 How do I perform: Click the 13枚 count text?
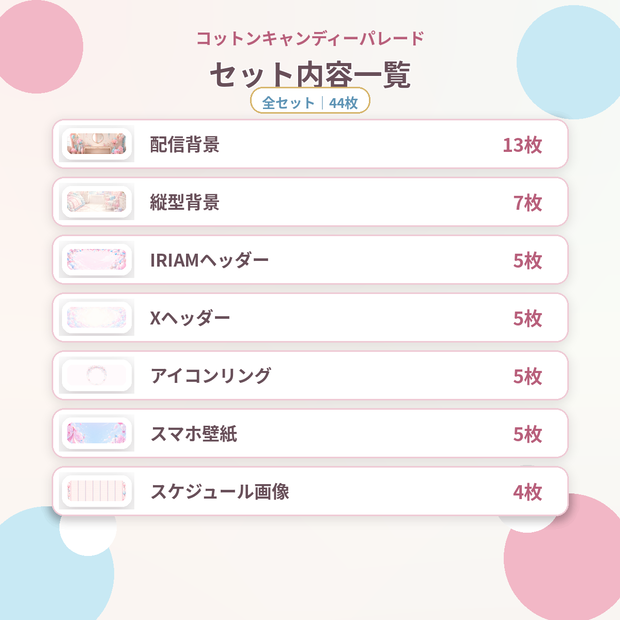[522, 145]
